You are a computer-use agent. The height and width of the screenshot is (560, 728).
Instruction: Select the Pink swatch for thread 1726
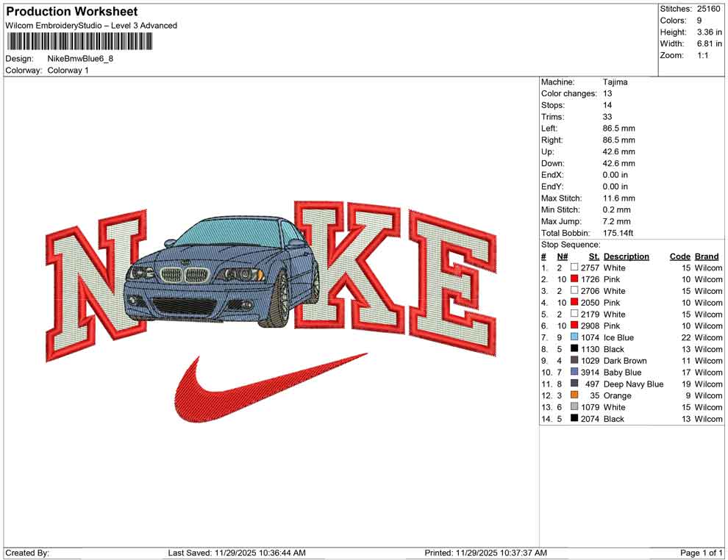tap(573, 279)
